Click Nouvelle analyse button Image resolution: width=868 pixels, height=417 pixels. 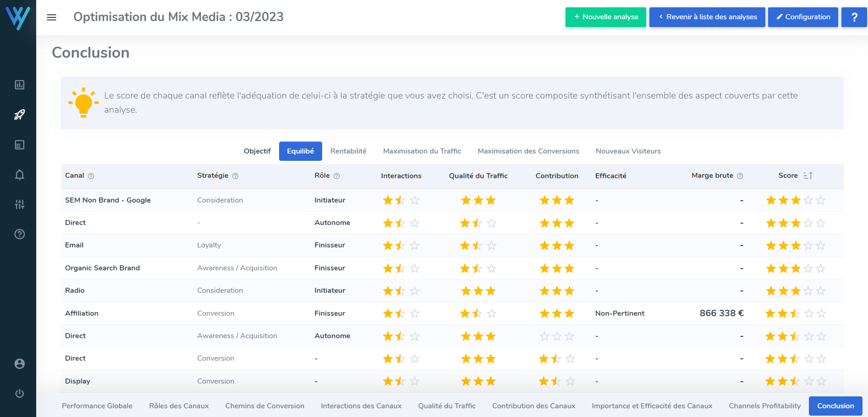tap(605, 17)
